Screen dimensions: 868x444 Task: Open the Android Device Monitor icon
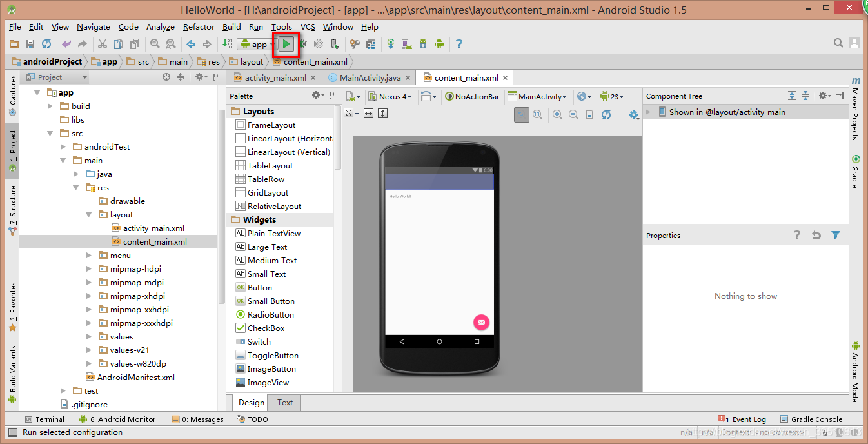pos(439,44)
